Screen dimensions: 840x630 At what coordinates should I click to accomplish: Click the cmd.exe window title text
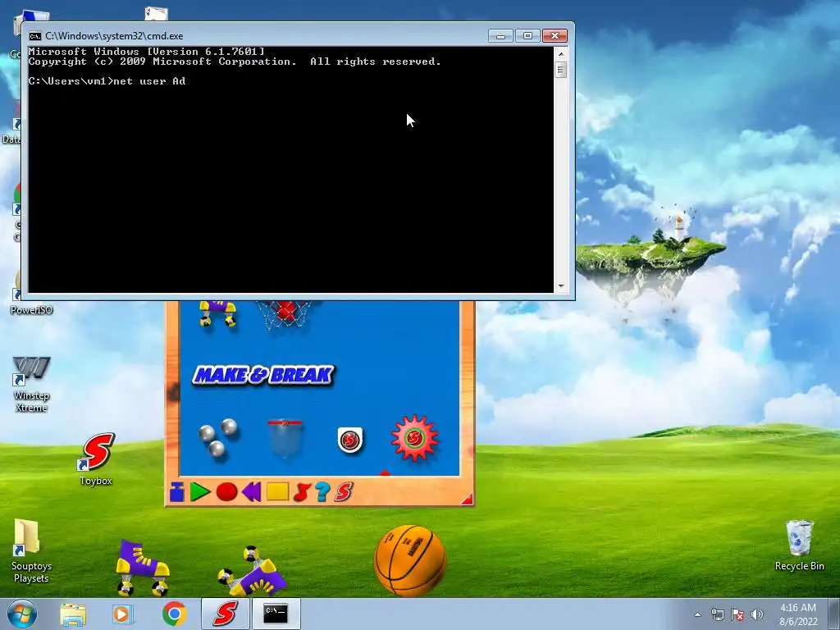(x=114, y=36)
